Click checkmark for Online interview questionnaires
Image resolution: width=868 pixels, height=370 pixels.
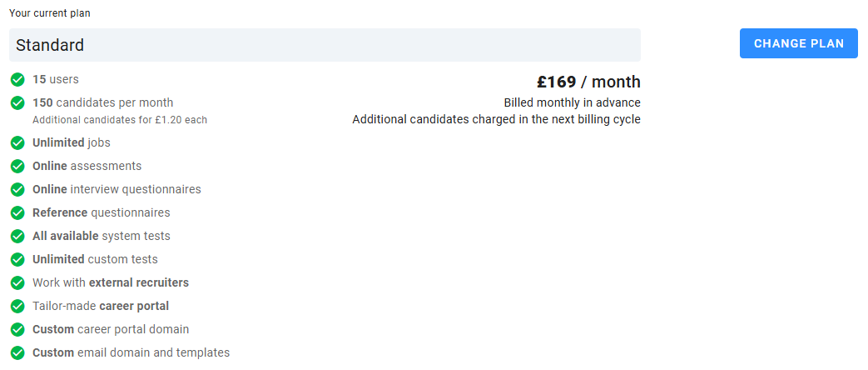[17, 190]
